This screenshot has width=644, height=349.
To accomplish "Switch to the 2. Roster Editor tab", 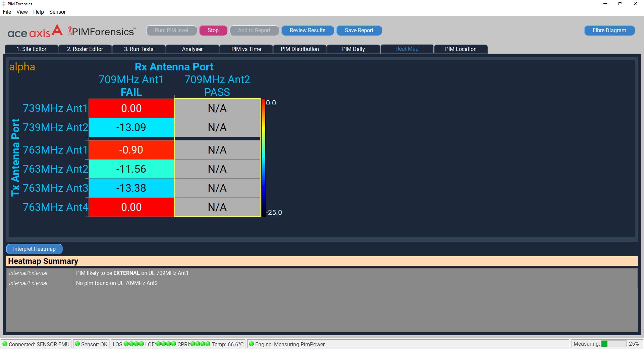I will 85,49.
